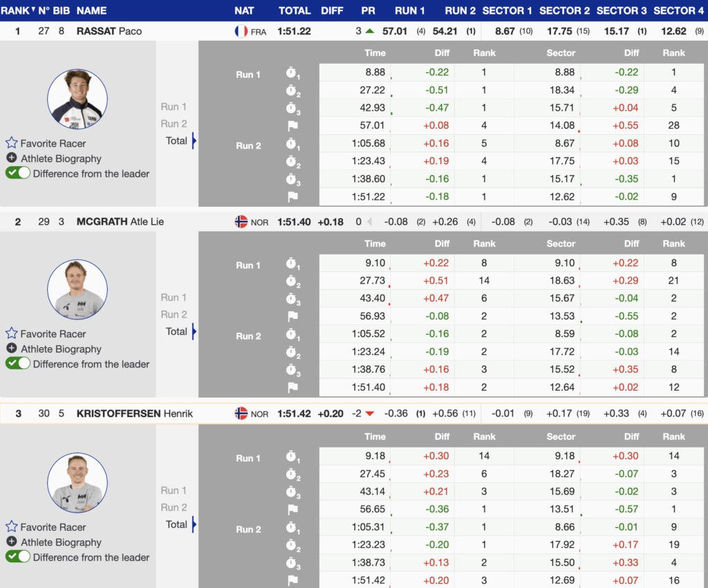Viewport: 708px width, 588px height.
Task: Disable McGrath's Difference from the leader switch
Action: (x=18, y=364)
